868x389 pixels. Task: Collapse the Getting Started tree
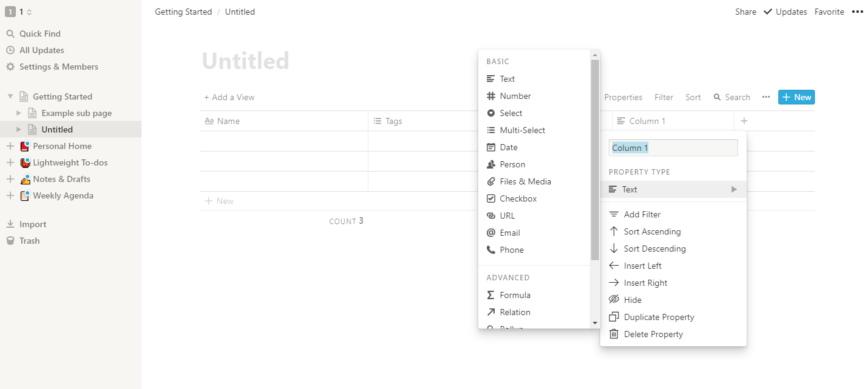tap(10, 96)
